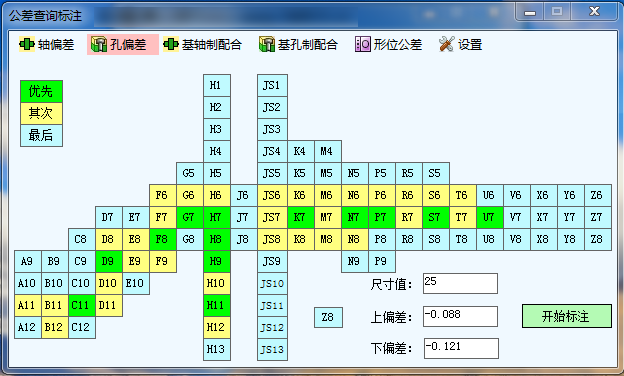This screenshot has height=376, width=624.
Task: Click the green 开始标注 button
Action: point(567,316)
